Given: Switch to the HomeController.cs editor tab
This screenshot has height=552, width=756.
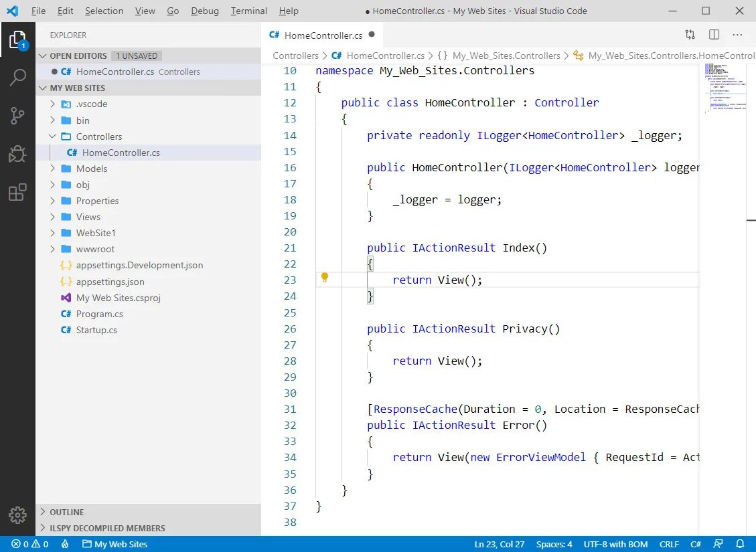Looking at the screenshot, I should (x=322, y=35).
